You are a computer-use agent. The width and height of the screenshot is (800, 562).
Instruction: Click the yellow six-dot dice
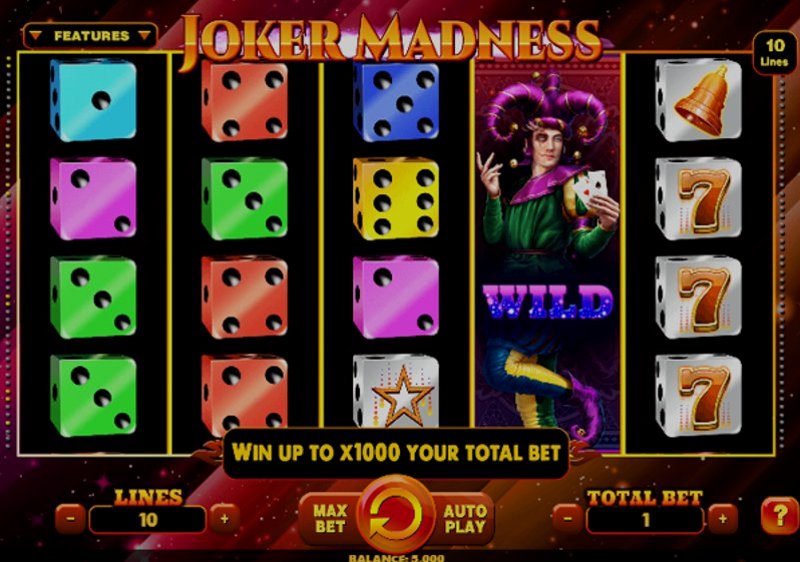point(395,199)
